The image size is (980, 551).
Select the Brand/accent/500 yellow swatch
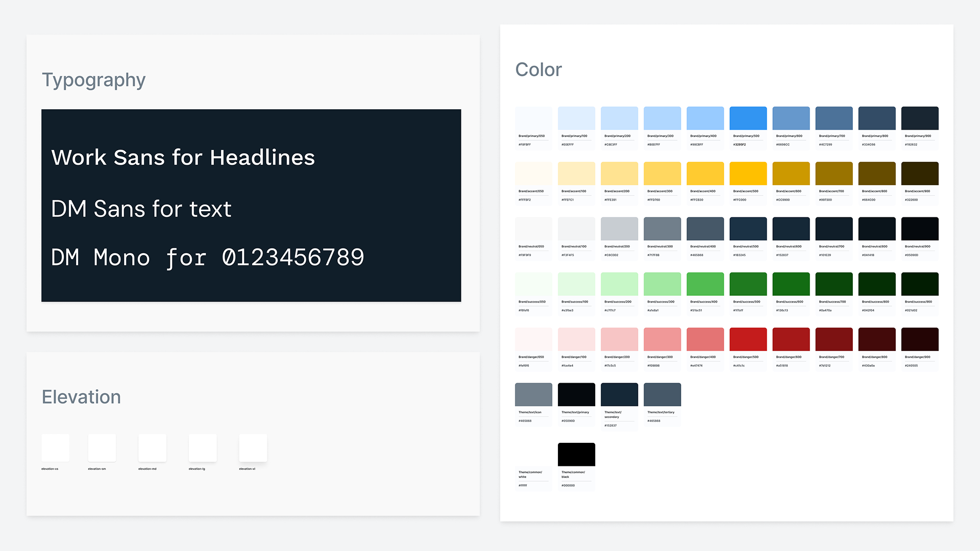[x=748, y=173]
